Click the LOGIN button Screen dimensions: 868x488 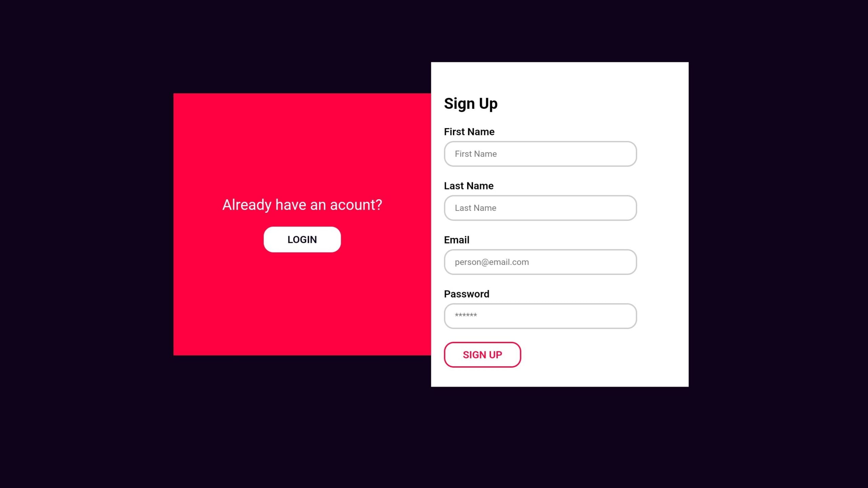(302, 240)
